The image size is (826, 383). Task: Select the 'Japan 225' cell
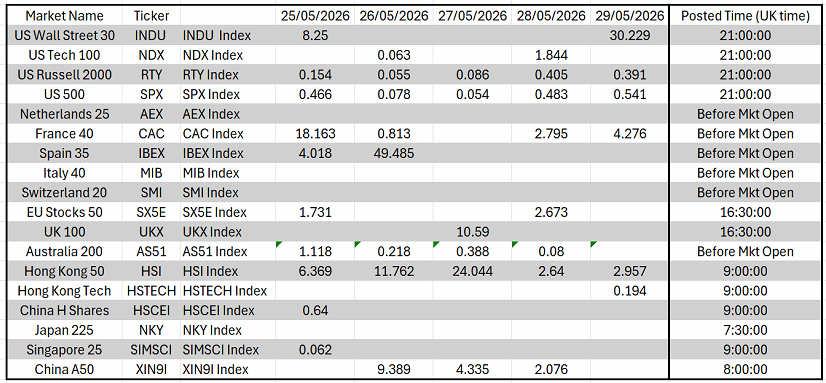65,330
